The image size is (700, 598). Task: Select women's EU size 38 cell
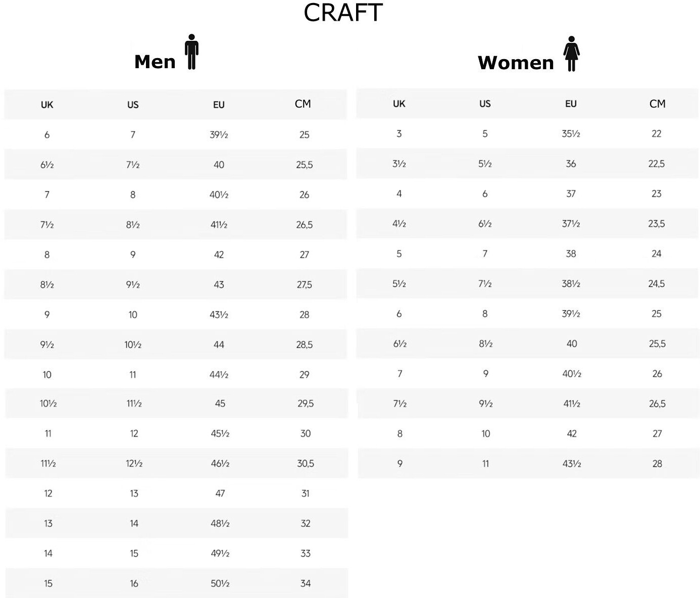tap(571, 254)
